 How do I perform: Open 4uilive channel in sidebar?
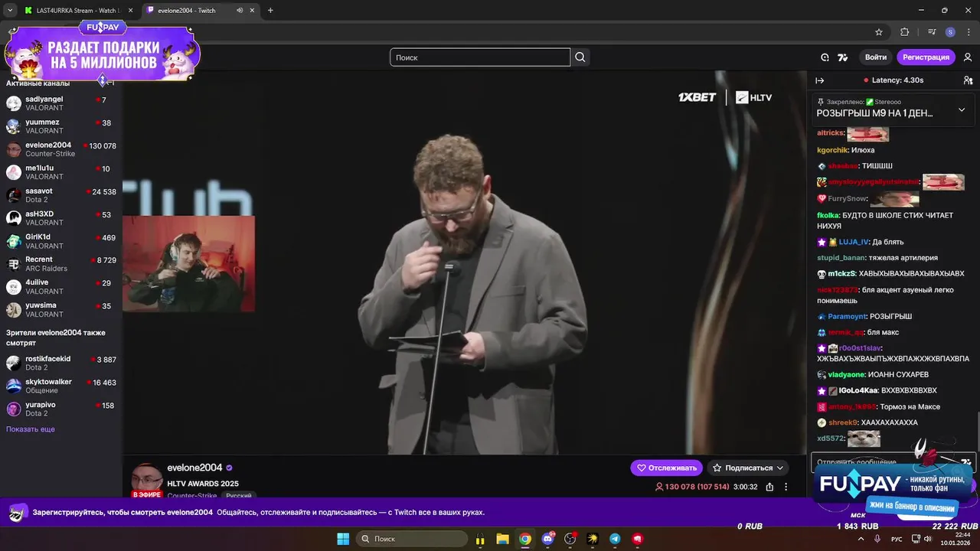(61, 287)
